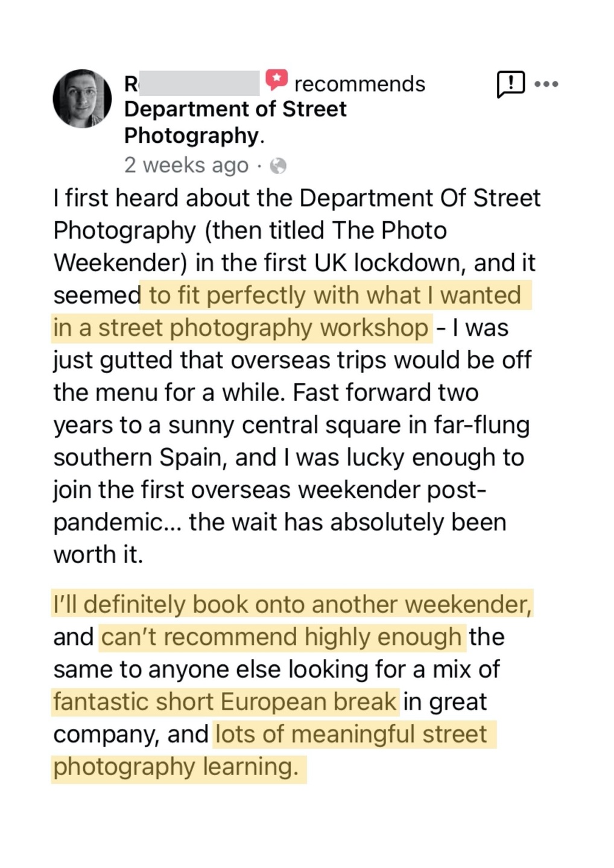Click highlighted 'fantastic short European break' phrase
The height and width of the screenshot is (868, 614).
coord(225,702)
